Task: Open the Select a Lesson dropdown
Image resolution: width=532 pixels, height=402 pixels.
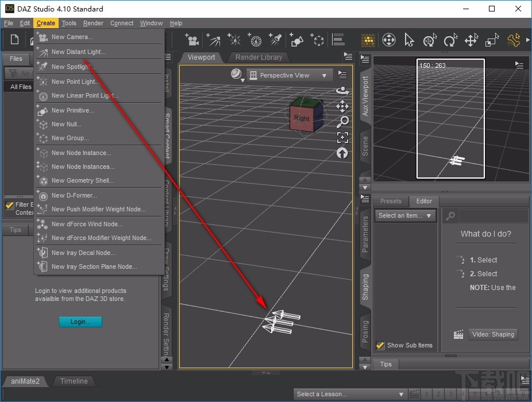Action: tap(350, 394)
